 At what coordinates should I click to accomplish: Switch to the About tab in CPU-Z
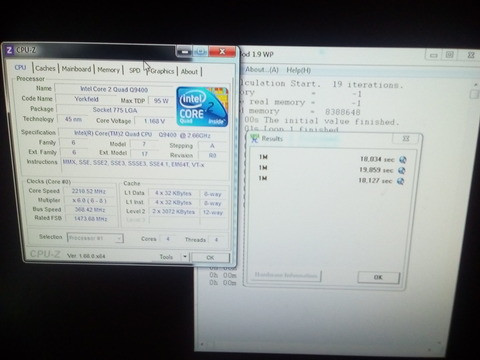pos(189,72)
